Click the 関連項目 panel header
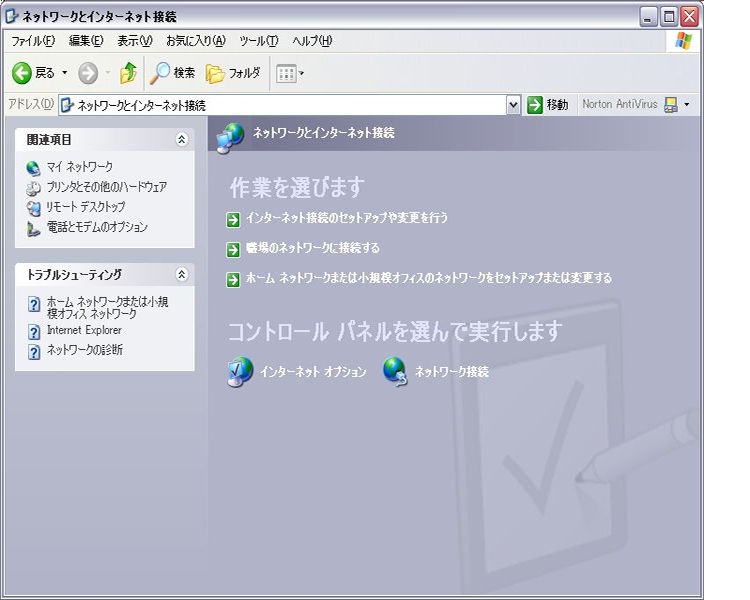Screen dimensions: 750x600 (105, 140)
